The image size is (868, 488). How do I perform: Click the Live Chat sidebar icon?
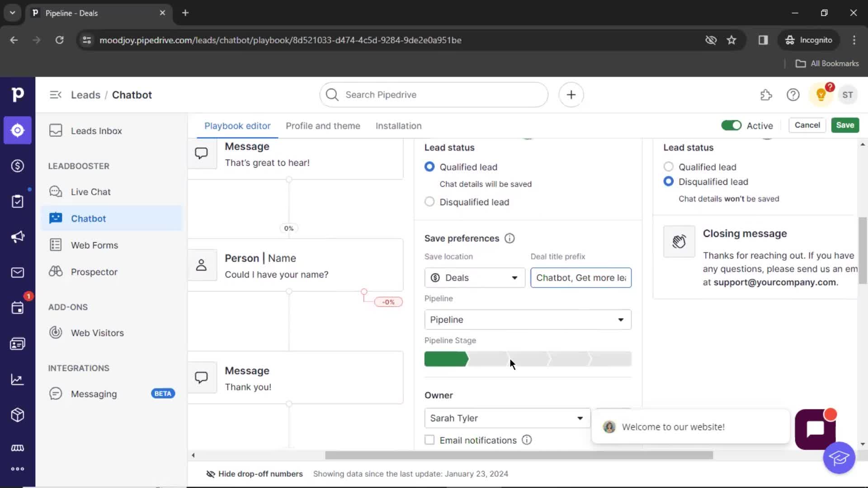pyautogui.click(x=56, y=192)
